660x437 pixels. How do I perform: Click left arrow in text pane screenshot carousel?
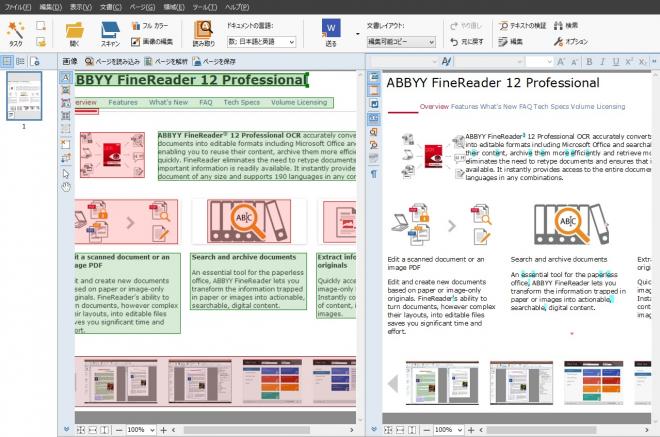click(x=393, y=384)
